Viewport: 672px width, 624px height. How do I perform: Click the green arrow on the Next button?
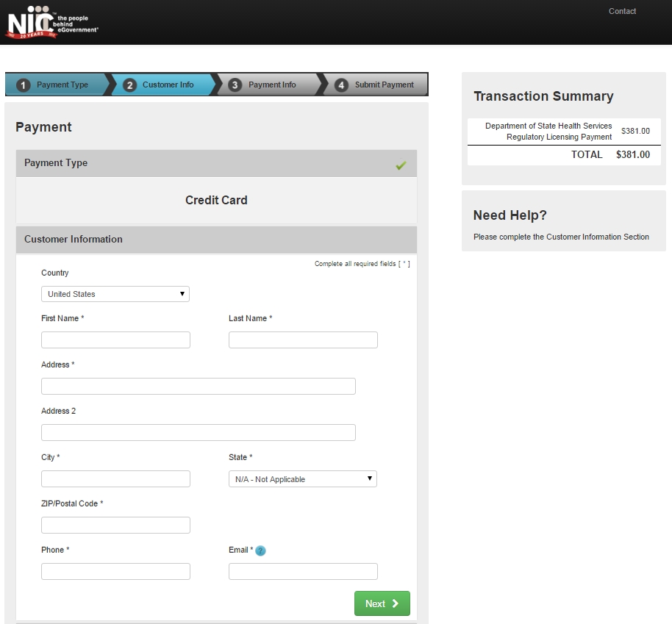click(x=395, y=603)
